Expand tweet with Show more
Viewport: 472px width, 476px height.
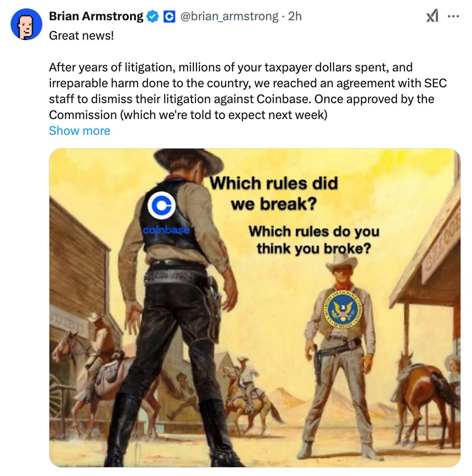[x=80, y=131]
